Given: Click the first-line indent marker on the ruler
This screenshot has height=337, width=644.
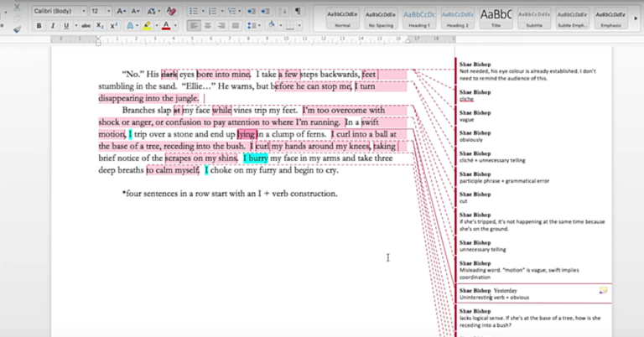Looking at the screenshot, I should (98, 38).
